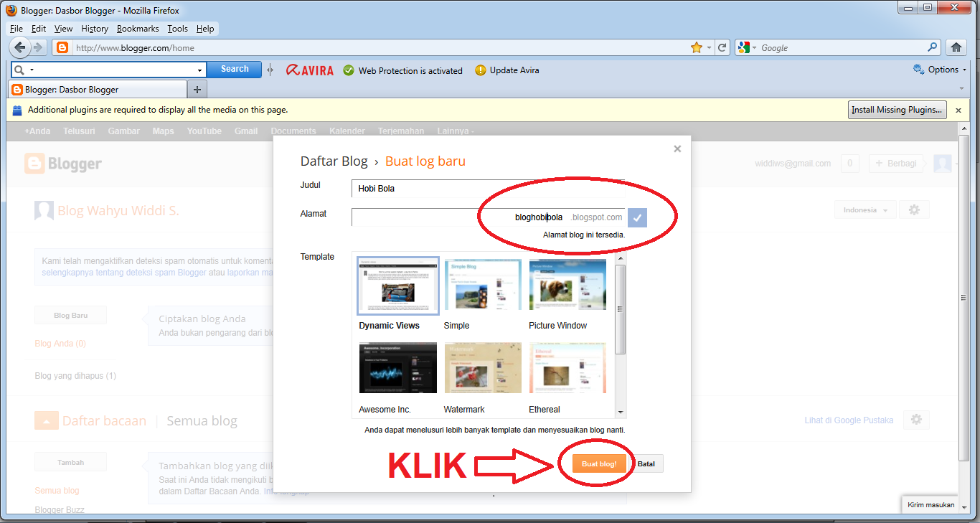
Task: Click Kirim masukan feedback button
Action: pos(930,505)
